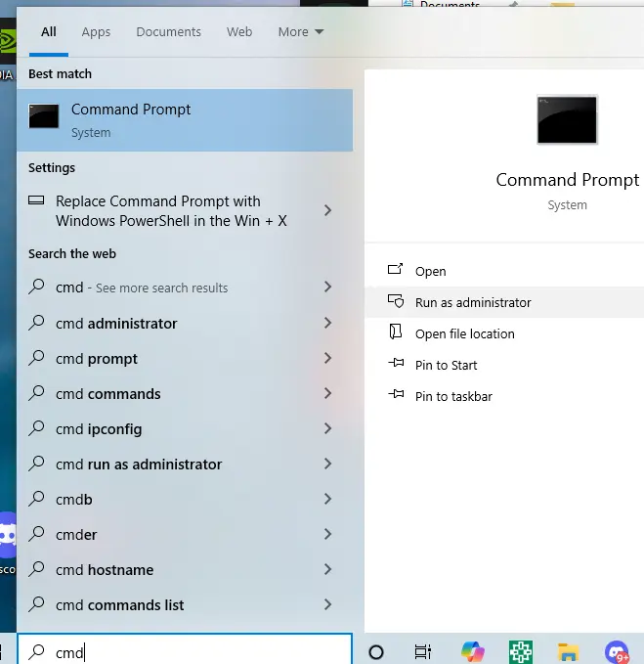Choose Open file location
The image size is (644, 664).
[x=504, y=333]
